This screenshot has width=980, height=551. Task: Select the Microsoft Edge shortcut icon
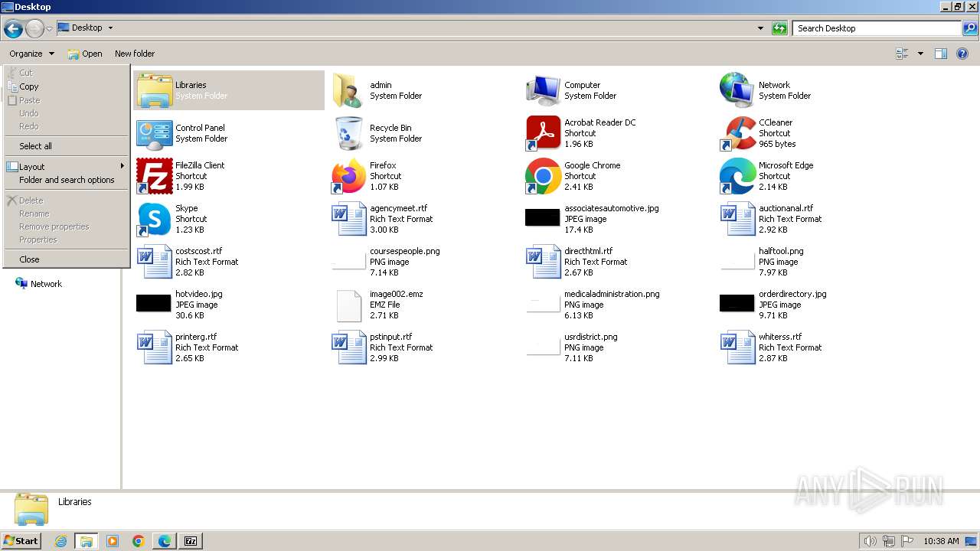pos(738,176)
